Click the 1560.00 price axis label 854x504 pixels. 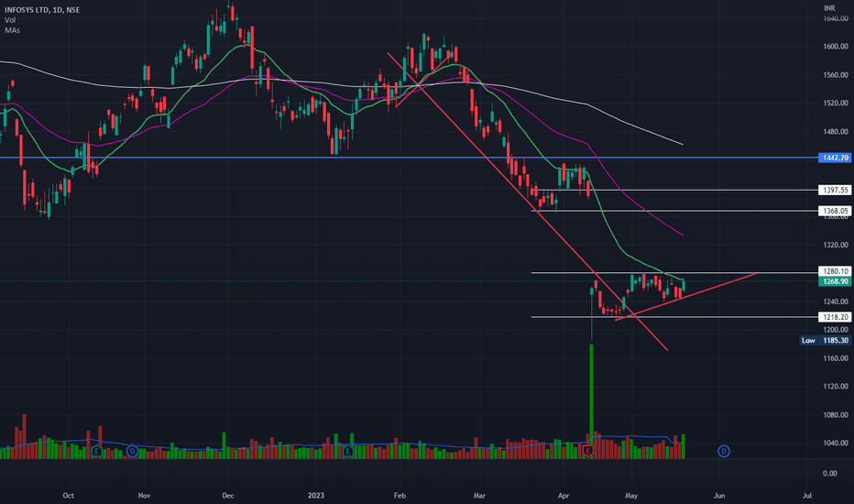[836, 75]
